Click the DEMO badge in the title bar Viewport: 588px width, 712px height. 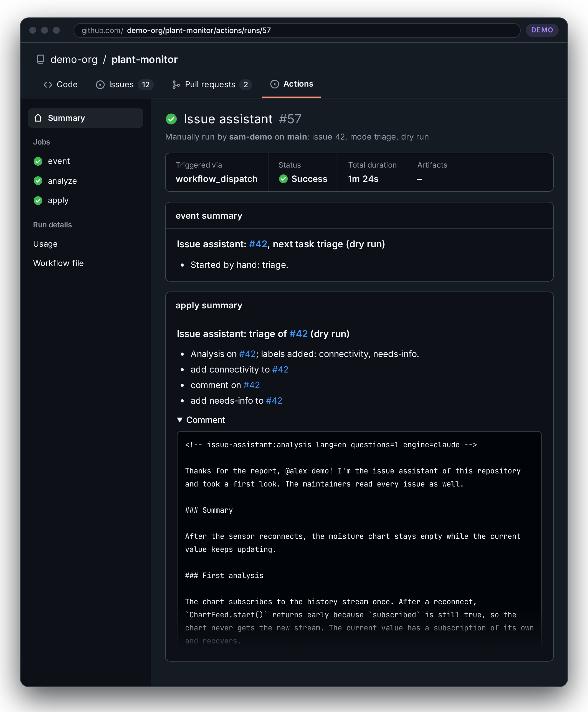click(542, 30)
